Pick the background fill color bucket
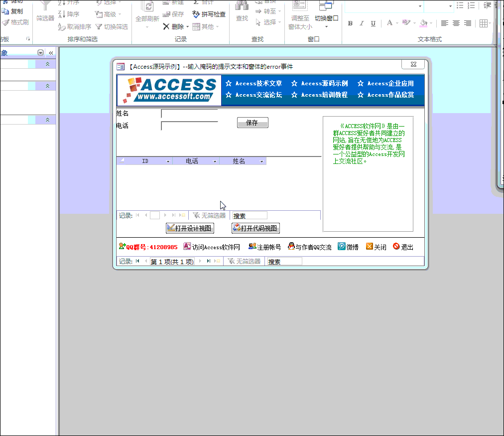This screenshot has height=436, width=504. point(424,23)
